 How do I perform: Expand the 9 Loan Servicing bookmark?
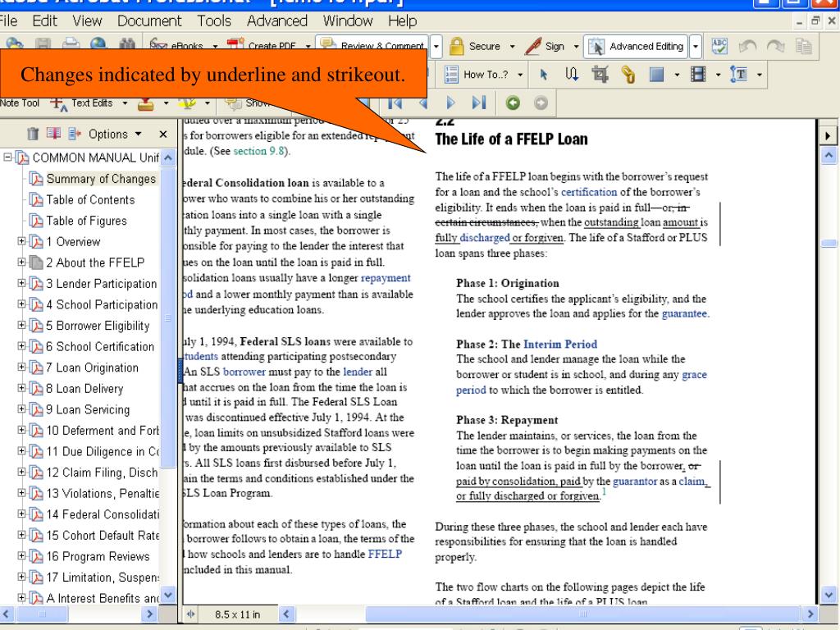coord(21,409)
